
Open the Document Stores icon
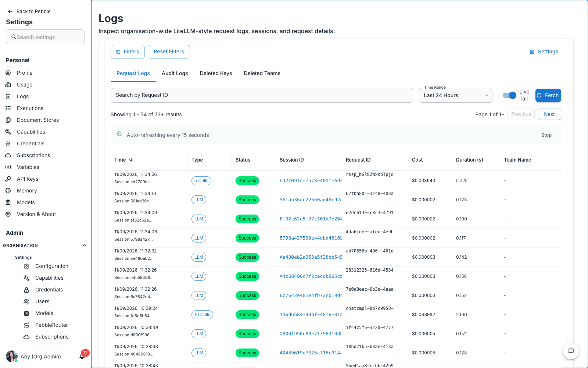click(x=8, y=120)
